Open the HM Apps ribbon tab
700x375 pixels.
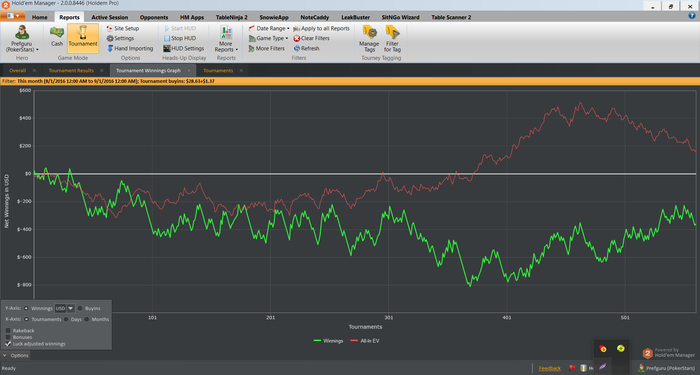192,17
